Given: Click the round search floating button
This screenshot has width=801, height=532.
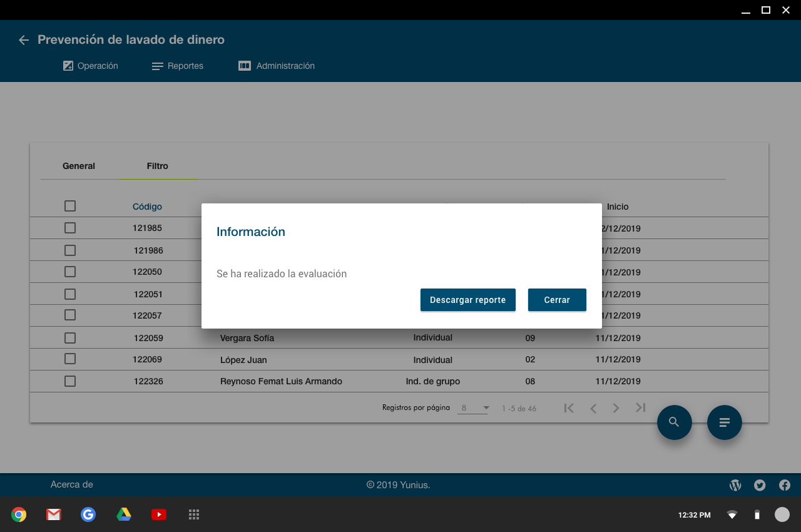Looking at the screenshot, I should point(674,422).
